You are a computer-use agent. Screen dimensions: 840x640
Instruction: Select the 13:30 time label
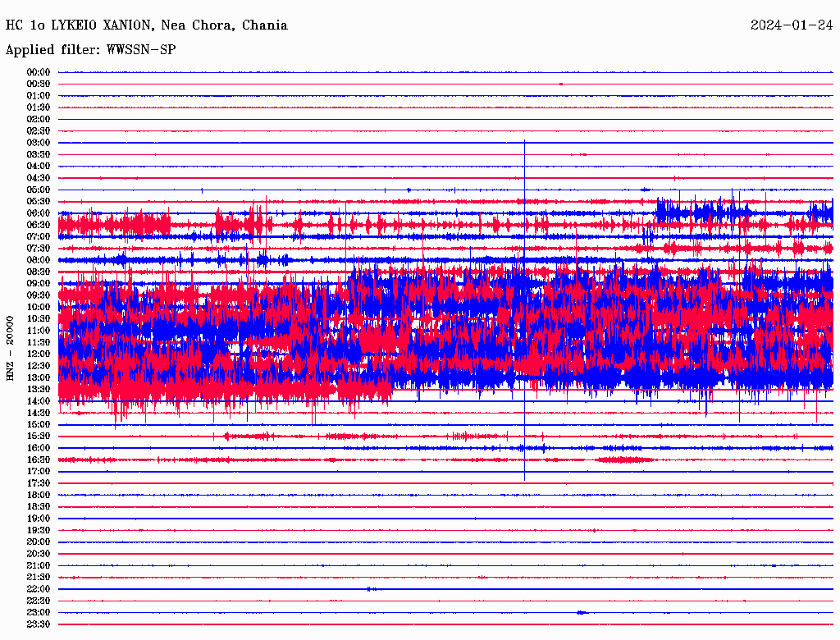point(39,390)
